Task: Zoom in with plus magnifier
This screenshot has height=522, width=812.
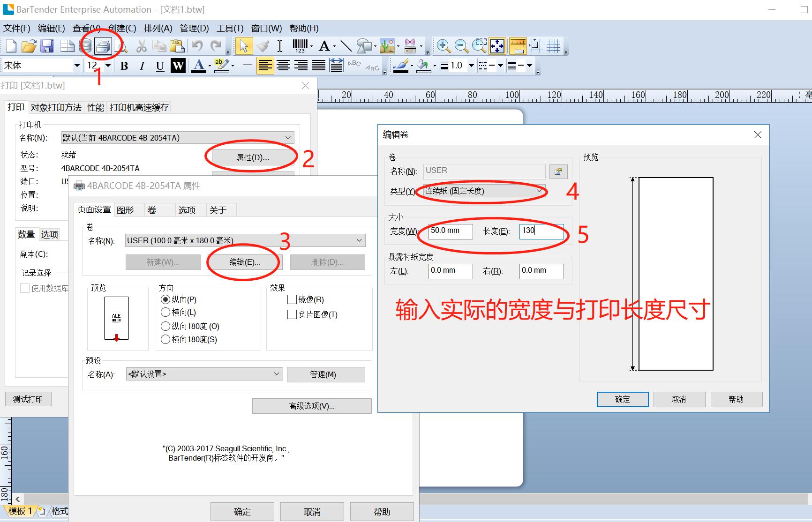Action: (x=444, y=46)
